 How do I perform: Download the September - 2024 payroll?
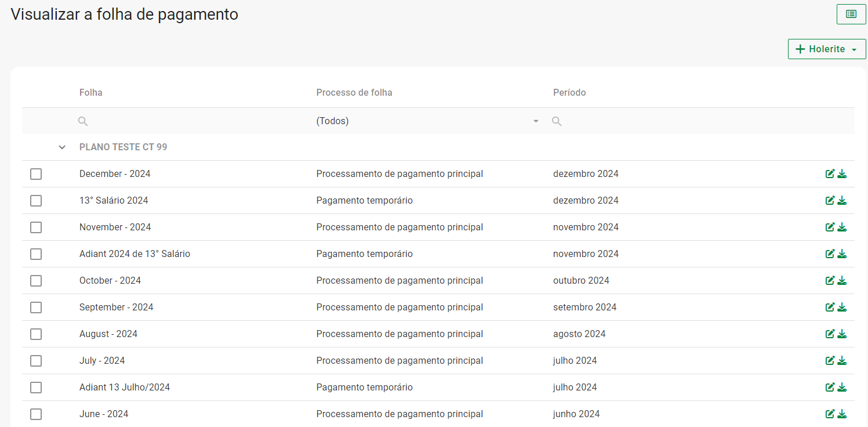coord(842,307)
